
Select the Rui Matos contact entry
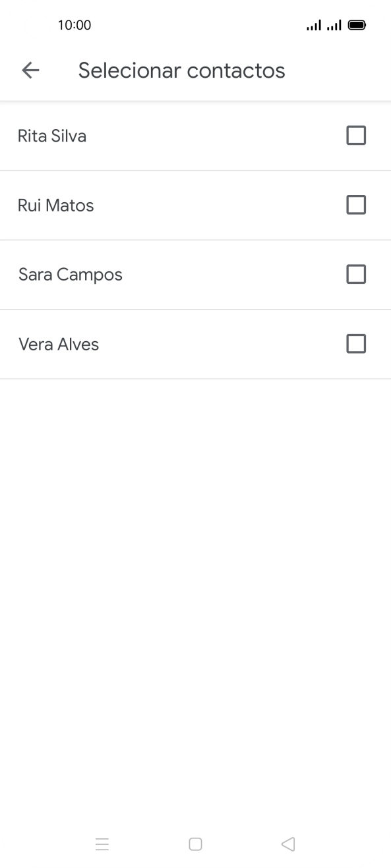coord(55,205)
